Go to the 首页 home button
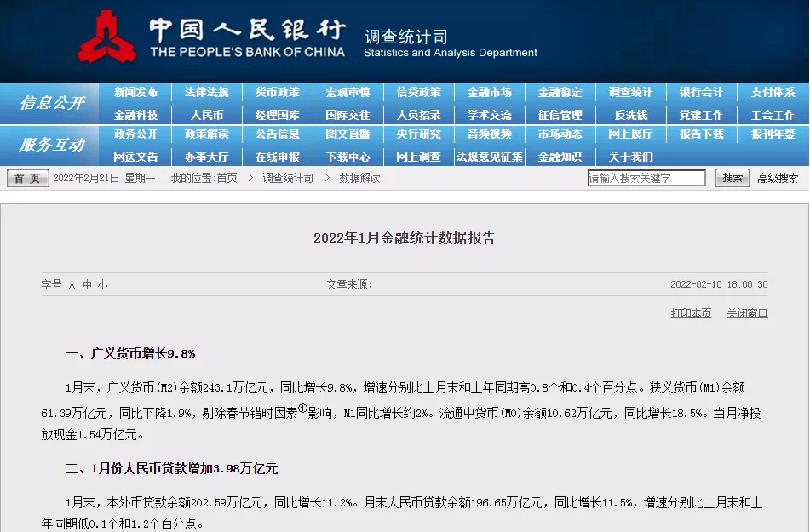 point(28,179)
